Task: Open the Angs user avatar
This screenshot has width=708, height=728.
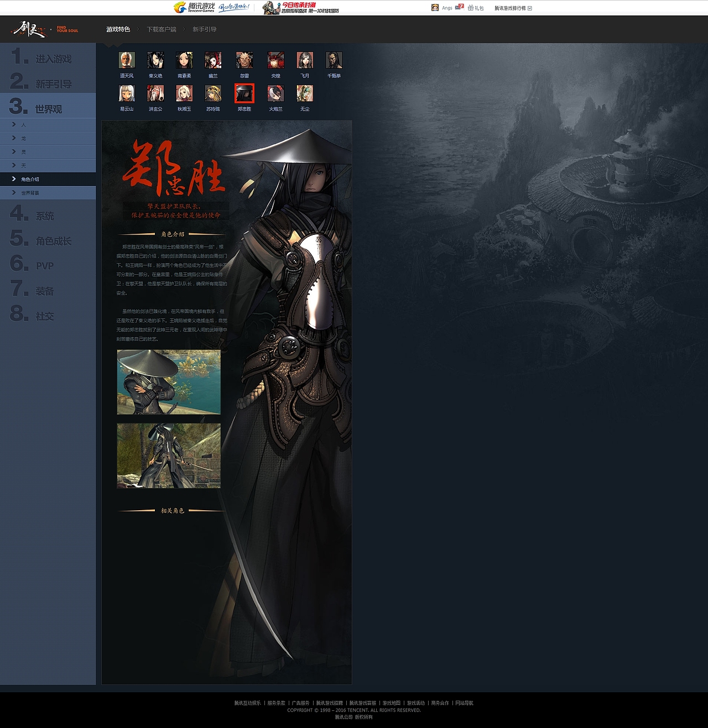Action: tap(435, 8)
